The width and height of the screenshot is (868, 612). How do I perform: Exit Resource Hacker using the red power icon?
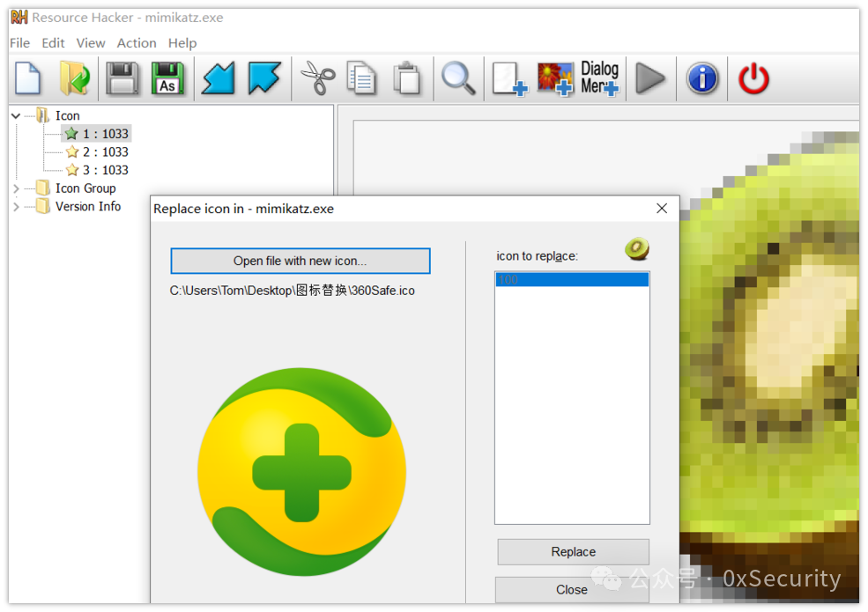pos(753,78)
